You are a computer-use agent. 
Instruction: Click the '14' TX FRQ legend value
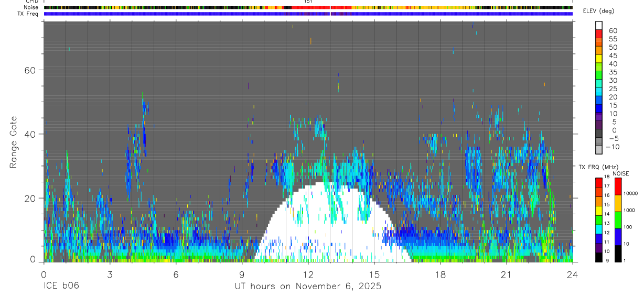(607, 214)
